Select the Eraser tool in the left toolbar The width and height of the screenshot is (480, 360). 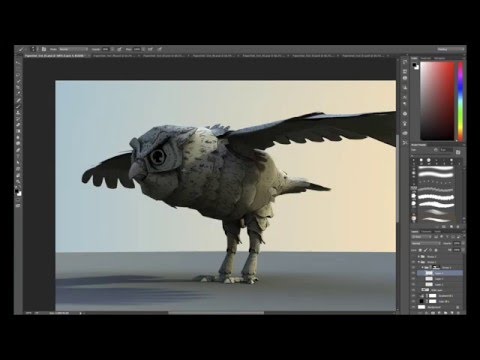click(19, 125)
